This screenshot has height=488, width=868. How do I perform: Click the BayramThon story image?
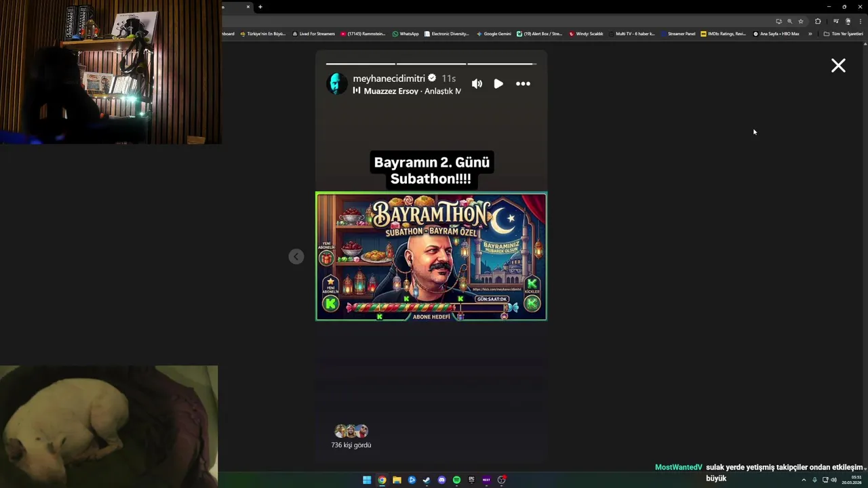click(x=431, y=256)
